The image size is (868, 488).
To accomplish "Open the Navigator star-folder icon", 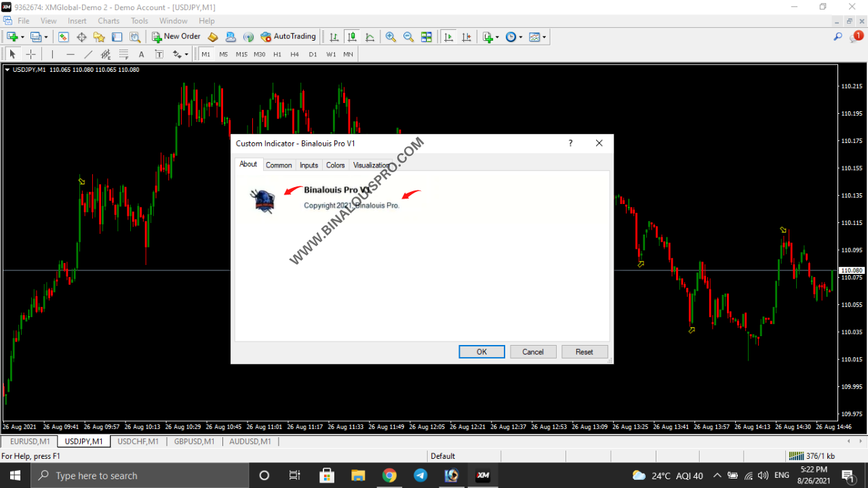I will coord(99,37).
